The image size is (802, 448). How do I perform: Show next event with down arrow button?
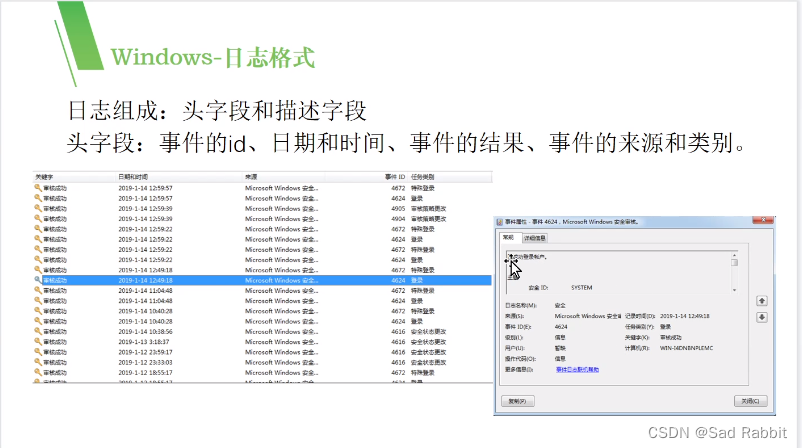tap(762, 318)
